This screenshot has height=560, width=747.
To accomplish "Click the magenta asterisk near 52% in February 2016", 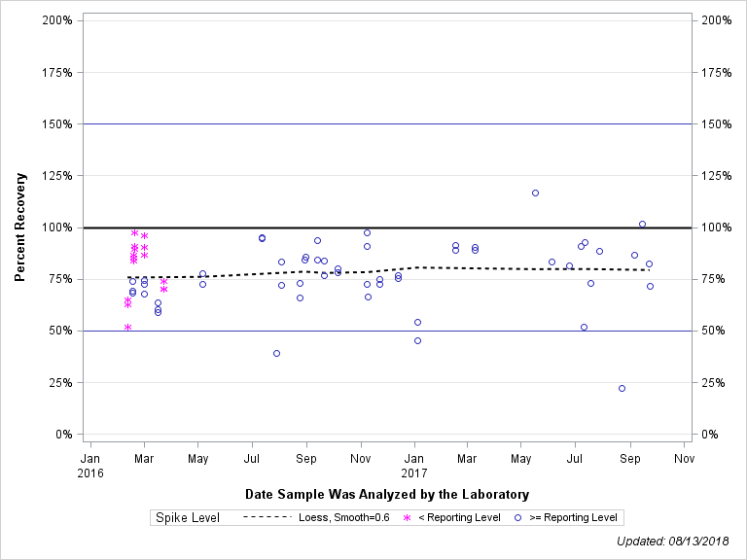I will point(127,327).
